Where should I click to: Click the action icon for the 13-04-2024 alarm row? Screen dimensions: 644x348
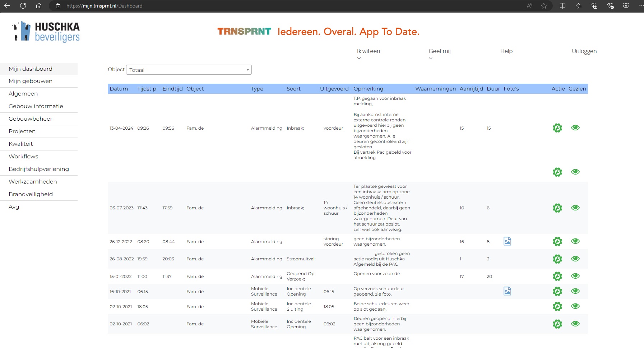(557, 128)
